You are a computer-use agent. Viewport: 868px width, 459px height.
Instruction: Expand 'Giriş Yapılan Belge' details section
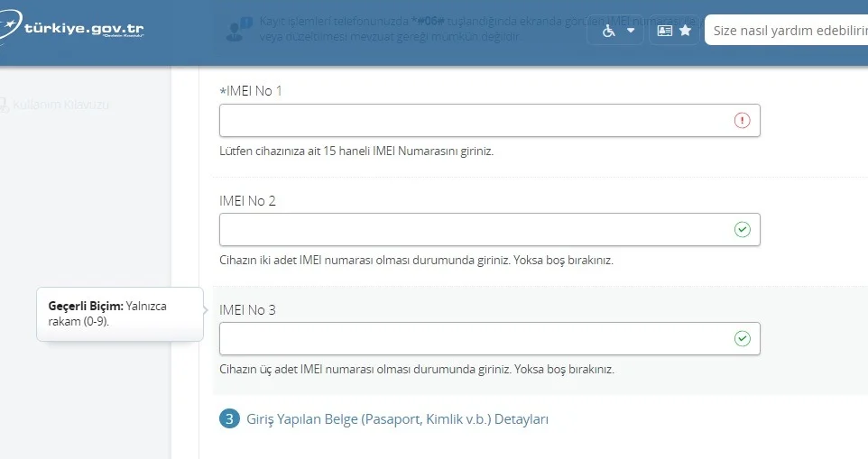397,419
